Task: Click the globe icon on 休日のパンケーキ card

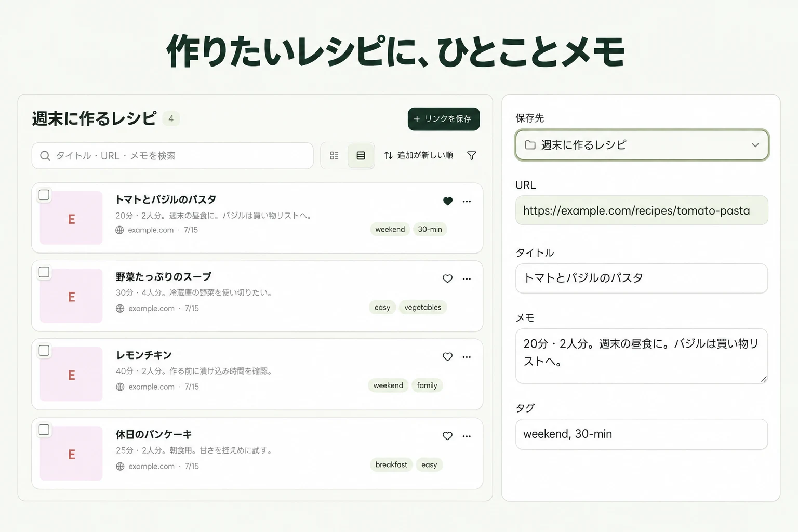Action: click(x=120, y=466)
